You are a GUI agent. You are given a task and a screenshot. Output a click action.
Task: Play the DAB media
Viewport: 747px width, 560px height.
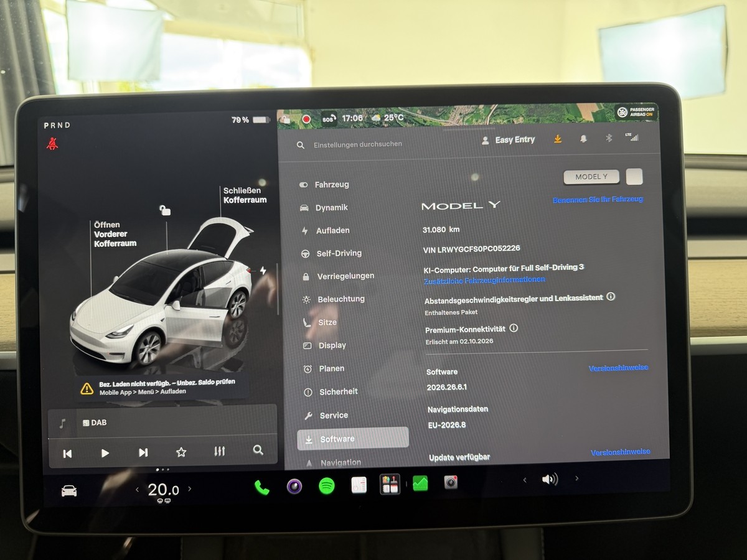(105, 453)
